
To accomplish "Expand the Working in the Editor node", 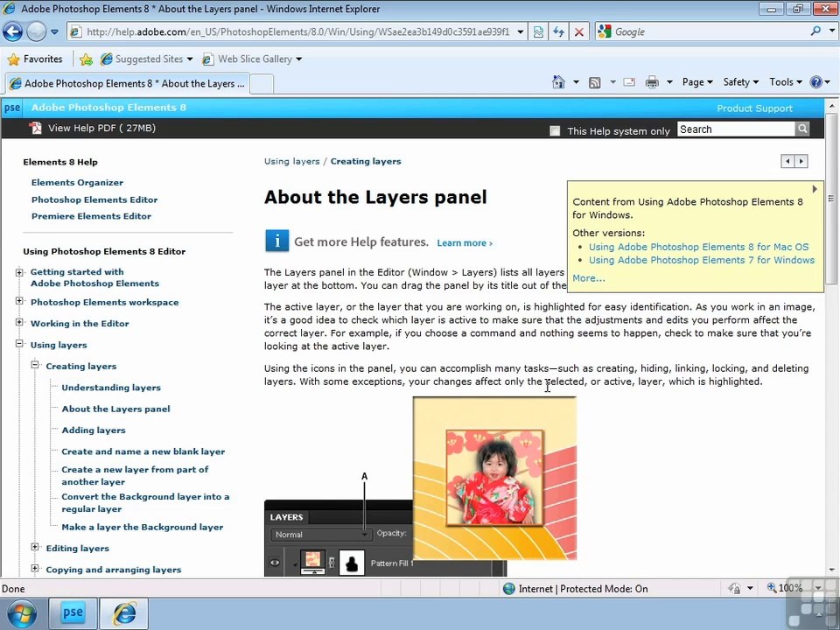I will (19, 323).
